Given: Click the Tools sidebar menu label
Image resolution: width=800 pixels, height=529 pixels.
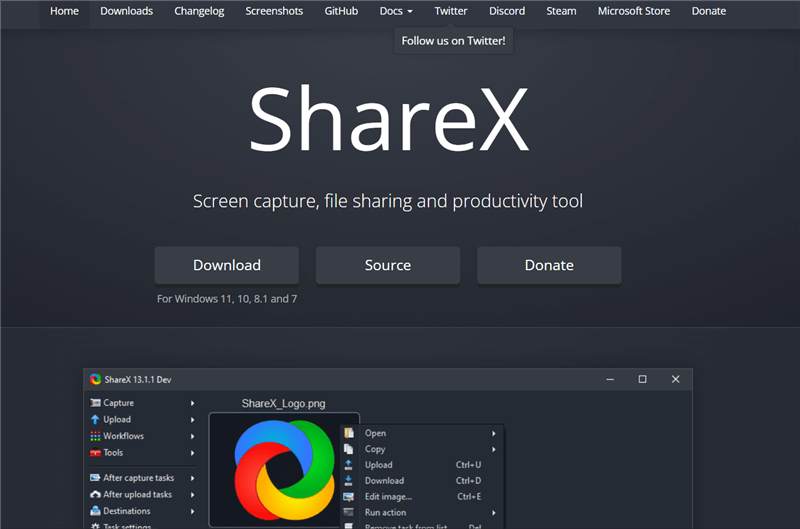Looking at the screenshot, I should coord(113,452).
